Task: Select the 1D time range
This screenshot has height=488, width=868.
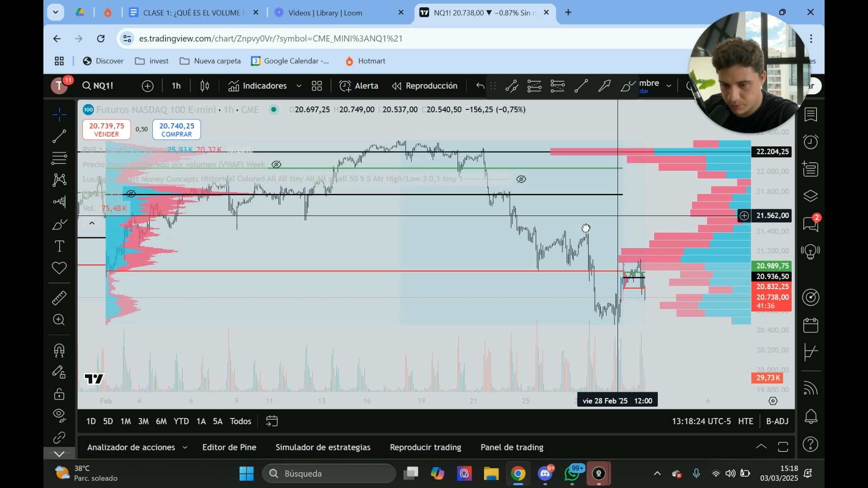Action: [91, 422]
